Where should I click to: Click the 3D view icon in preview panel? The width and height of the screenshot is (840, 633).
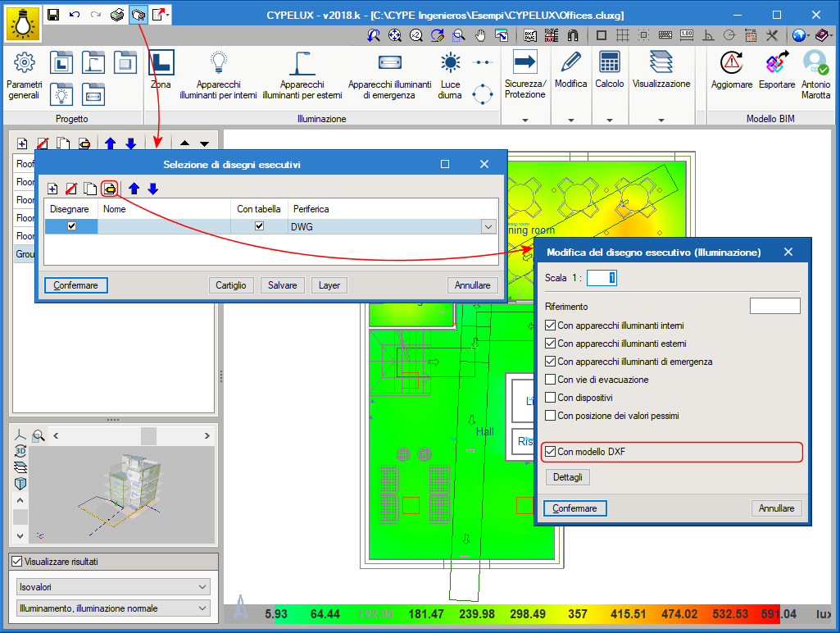tap(20, 451)
